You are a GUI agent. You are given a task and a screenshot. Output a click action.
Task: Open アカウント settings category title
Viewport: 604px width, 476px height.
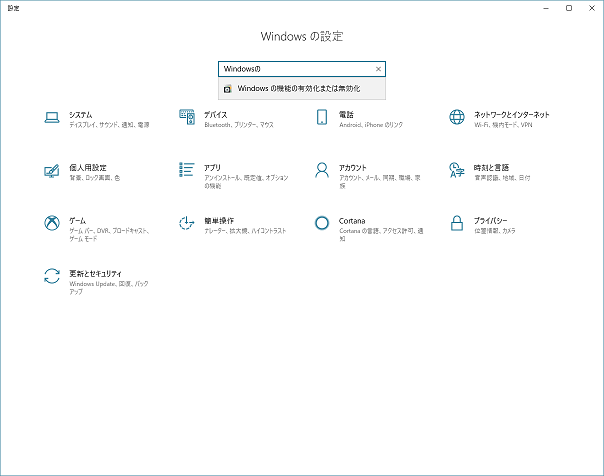352,168
